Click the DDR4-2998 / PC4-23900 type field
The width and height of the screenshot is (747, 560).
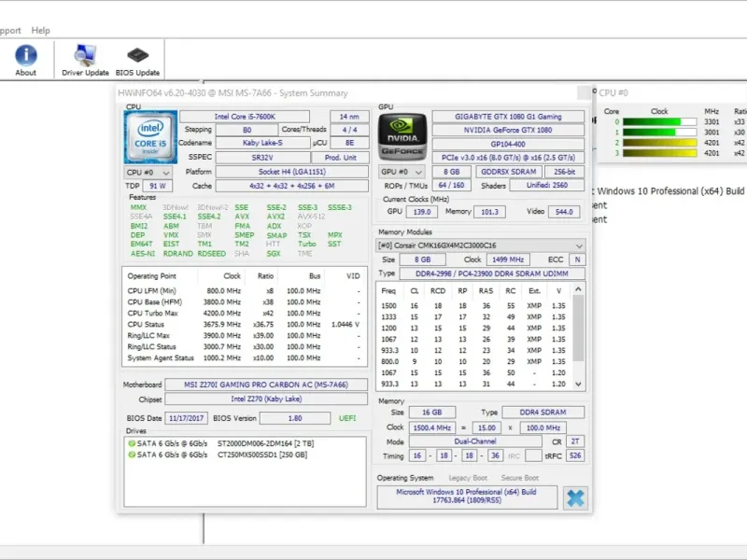coord(492,273)
